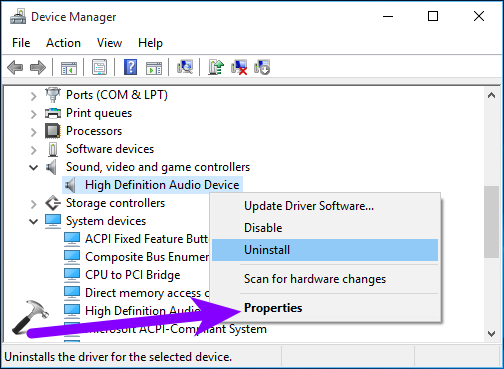
Task: Open Properties from the context menu
Action: (325, 308)
